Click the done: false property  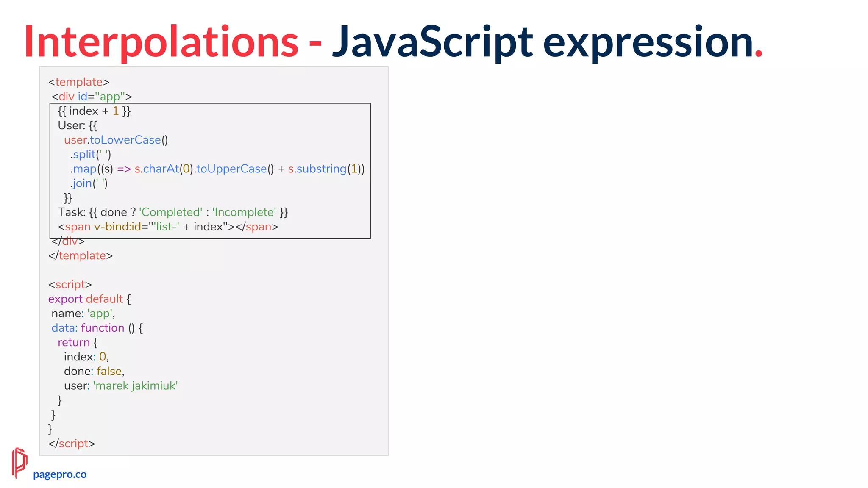(x=94, y=372)
